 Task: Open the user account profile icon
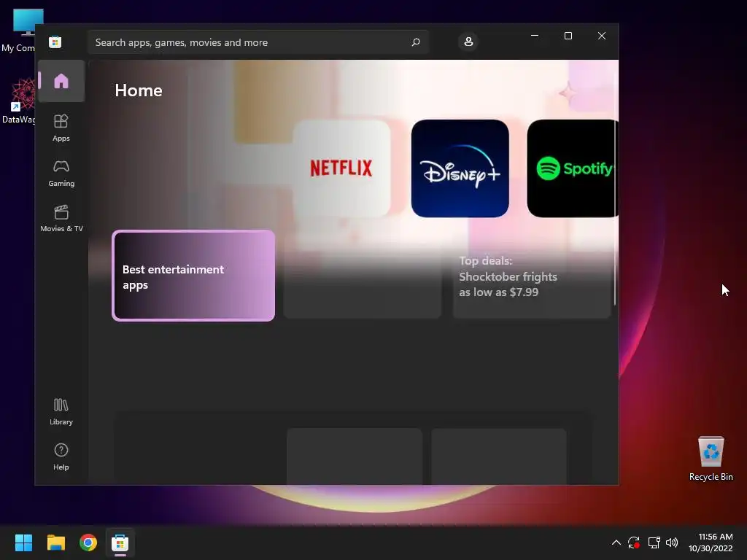(x=468, y=42)
